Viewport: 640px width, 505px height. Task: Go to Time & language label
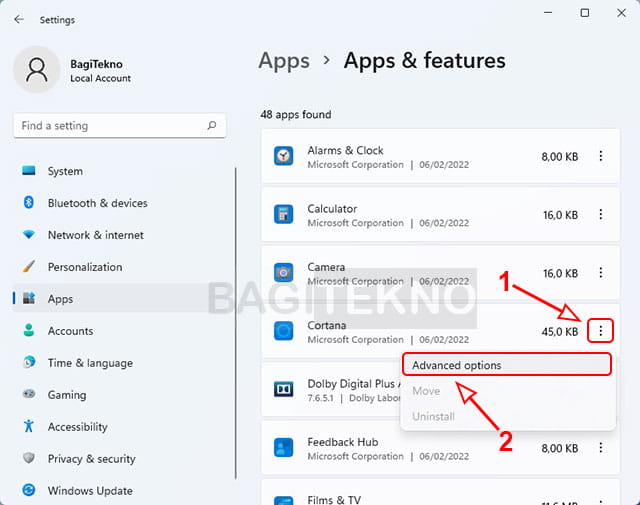[90, 363]
